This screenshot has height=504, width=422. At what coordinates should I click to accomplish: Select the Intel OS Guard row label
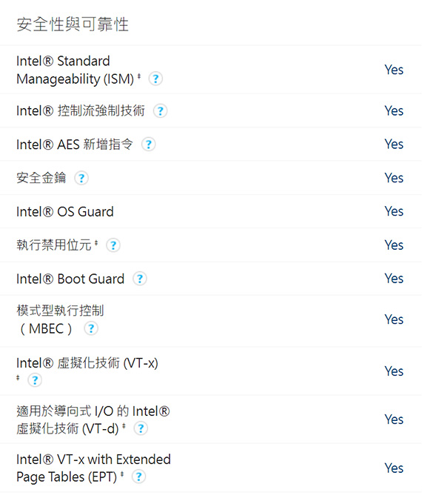point(65,212)
